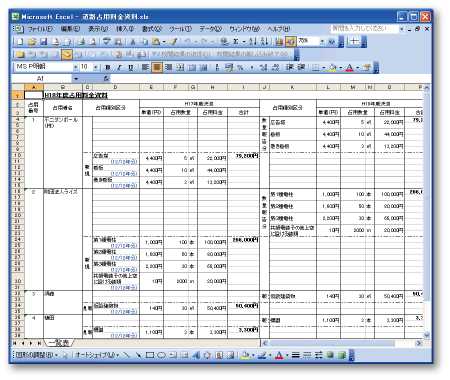Select the Rectangle drawing tool

coord(150,355)
